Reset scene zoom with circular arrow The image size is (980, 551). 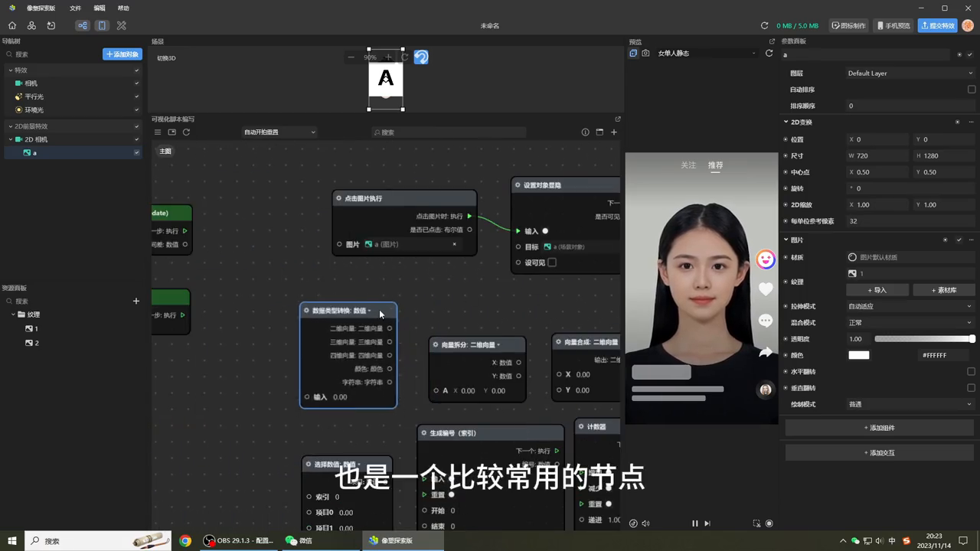[405, 57]
